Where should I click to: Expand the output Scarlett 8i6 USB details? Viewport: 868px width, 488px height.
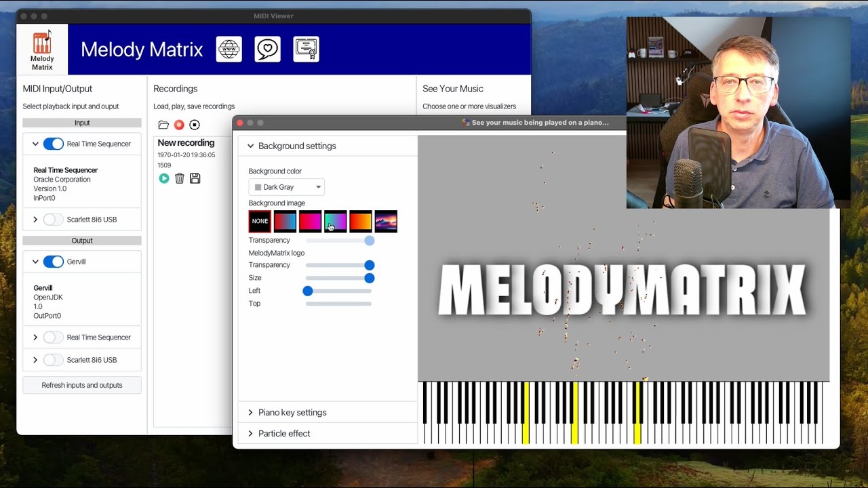[x=35, y=360]
